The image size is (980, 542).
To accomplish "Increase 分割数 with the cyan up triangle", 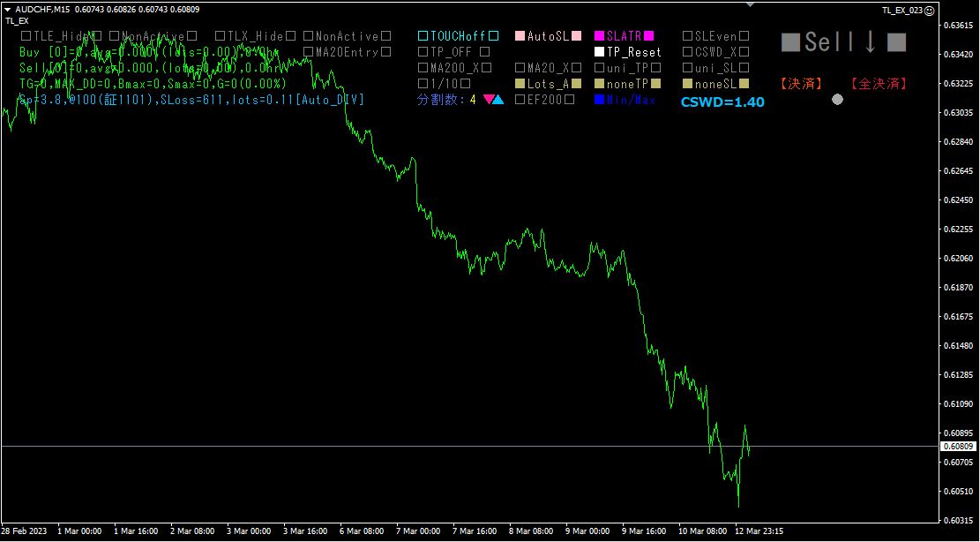I will [x=498, y=99].
